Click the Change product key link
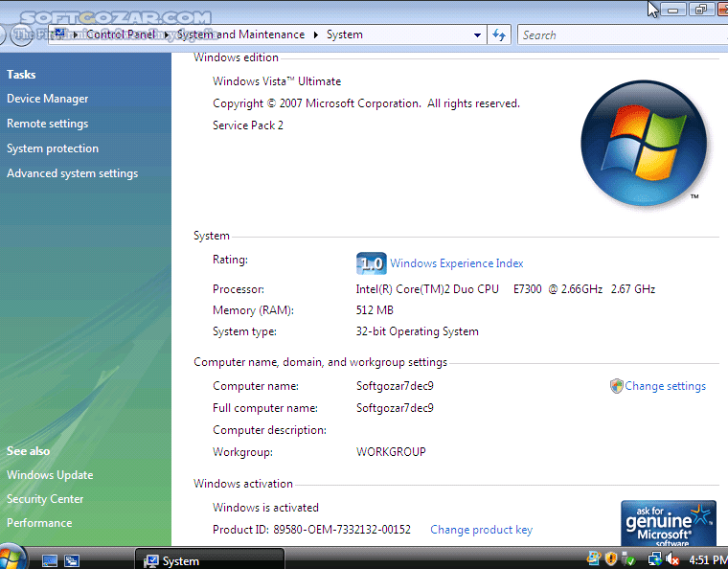Image resolution: width=728 pixels, height=569 pixels. 481,530
